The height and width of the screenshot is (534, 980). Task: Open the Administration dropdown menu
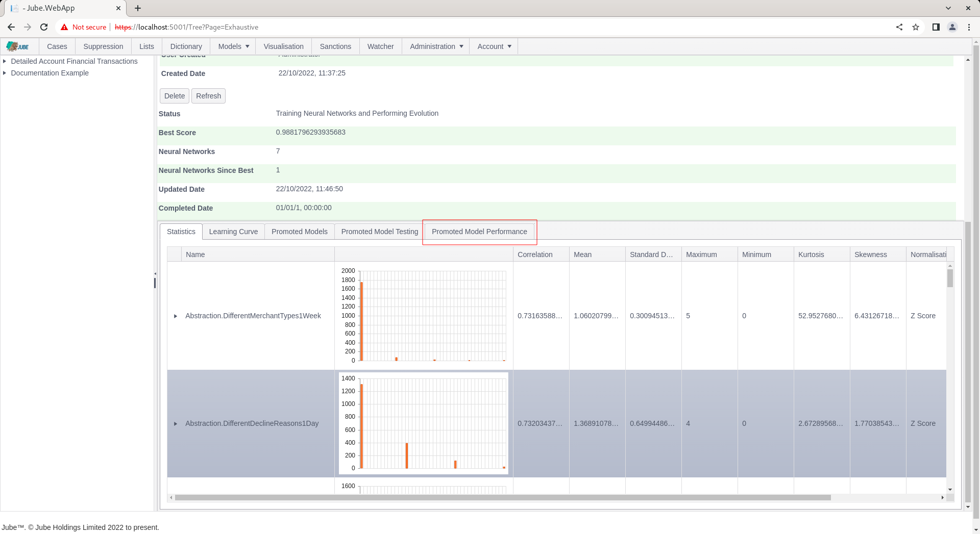(x=436, y=46)
